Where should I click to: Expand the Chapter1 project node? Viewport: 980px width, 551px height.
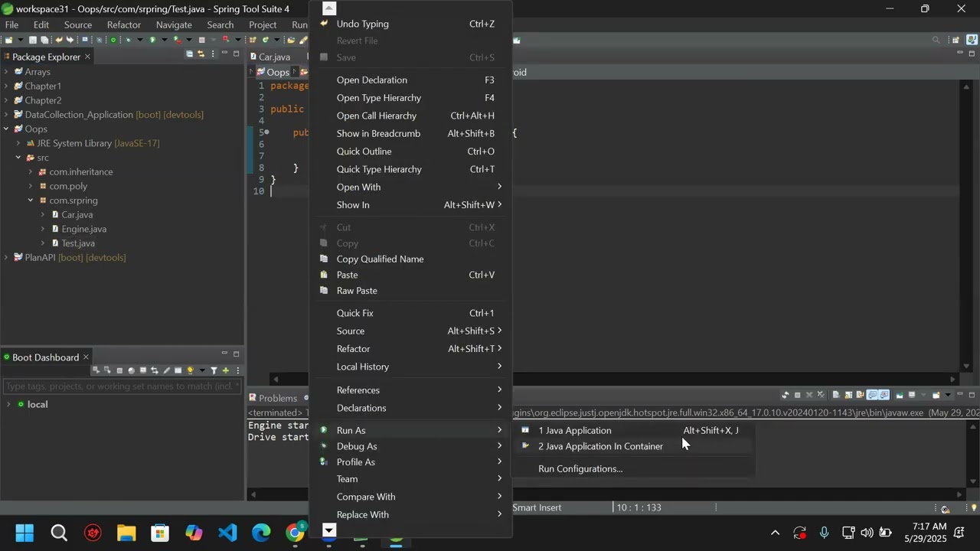6,86
